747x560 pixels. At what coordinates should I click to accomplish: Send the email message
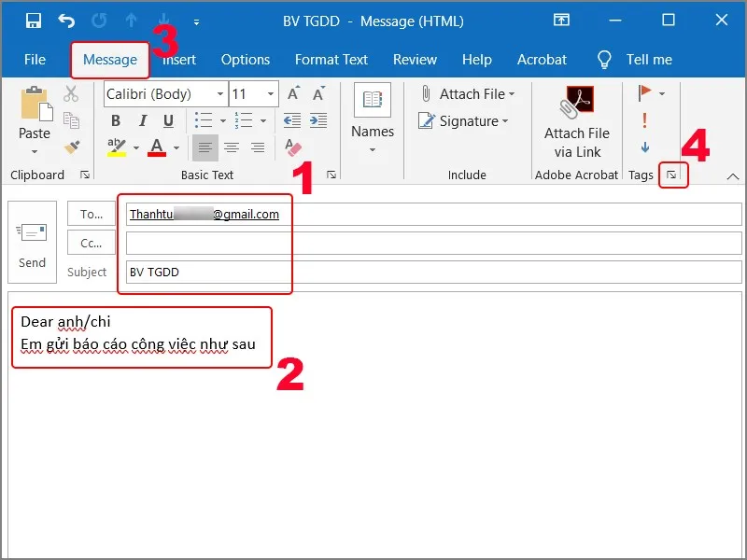tap(33, 245)
